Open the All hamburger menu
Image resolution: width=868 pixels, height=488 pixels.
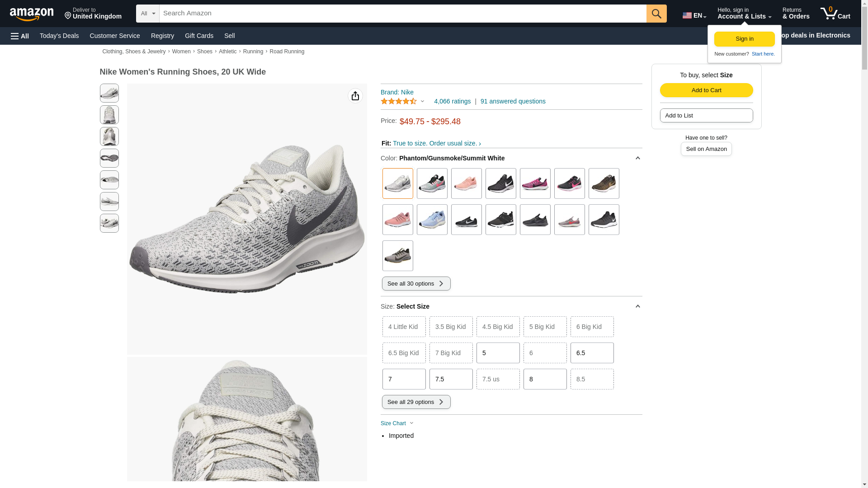pos(20,36)
